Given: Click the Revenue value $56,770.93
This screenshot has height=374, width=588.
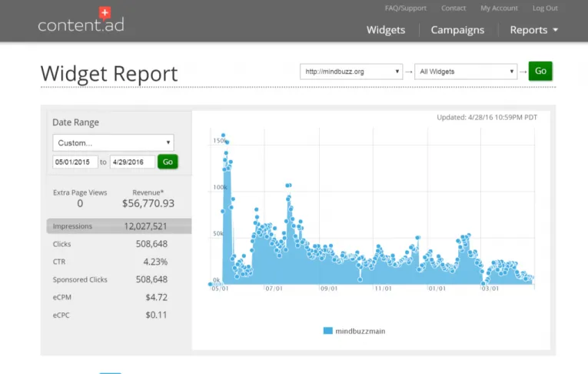Looking at the screenshot, I should [148, 203].
